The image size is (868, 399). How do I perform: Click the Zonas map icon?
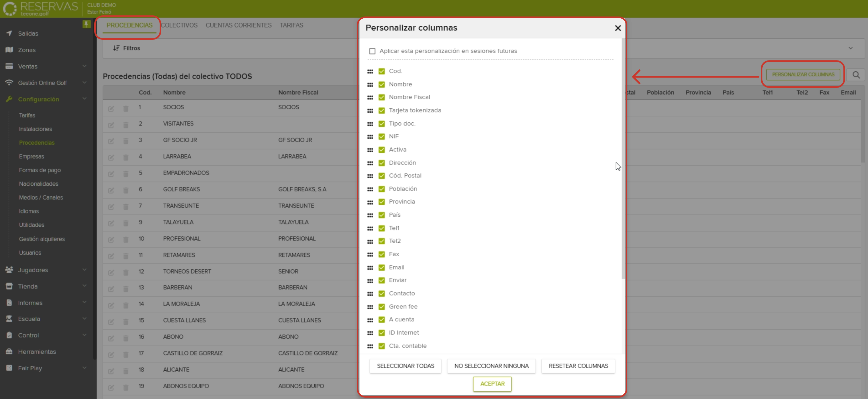(x=9, y=49)
